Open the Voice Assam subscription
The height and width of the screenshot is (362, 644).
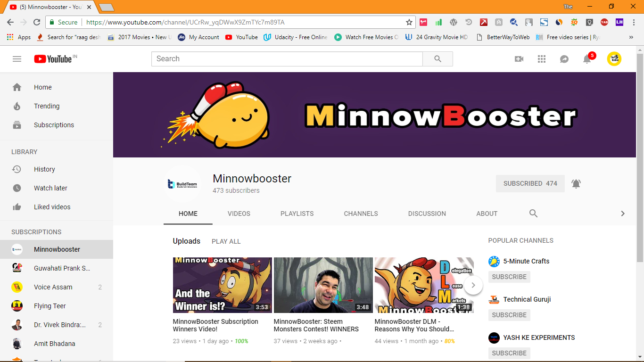[57, 287]
